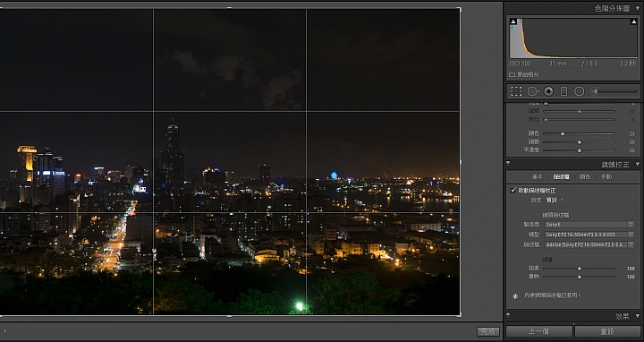Click the info icon beside built-in profile note
644x342 pixels.
click(x=515, y=295)
